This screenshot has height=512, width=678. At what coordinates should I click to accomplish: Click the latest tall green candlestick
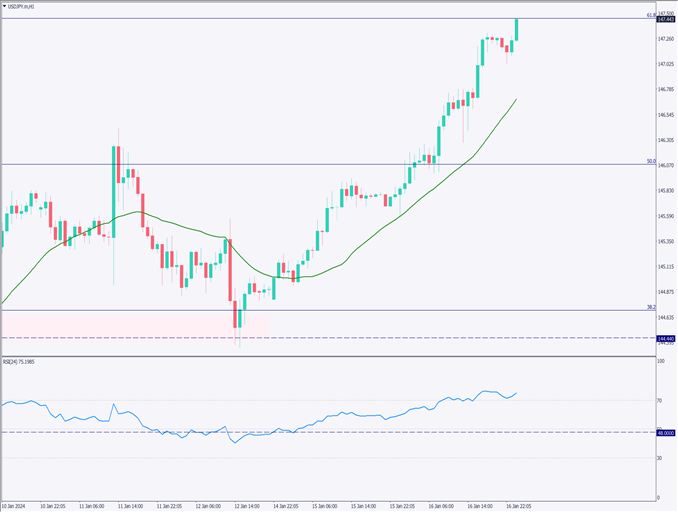point(517,29)
